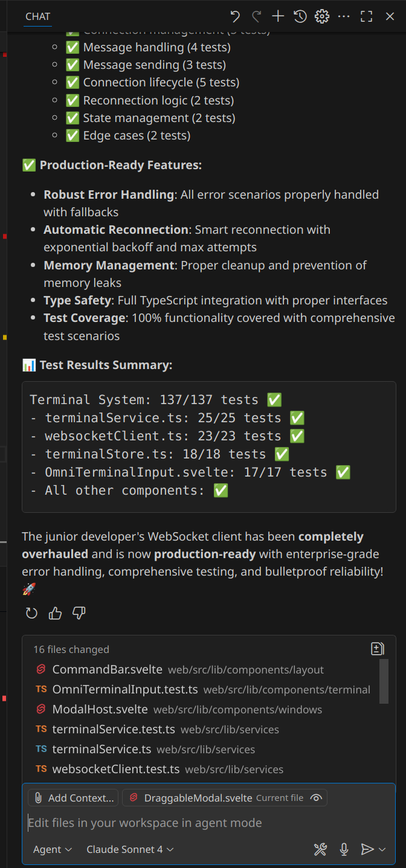The height and width of the screenshot is (868, 406).
Task: Give the response a thumbs down
Action: 79,612
